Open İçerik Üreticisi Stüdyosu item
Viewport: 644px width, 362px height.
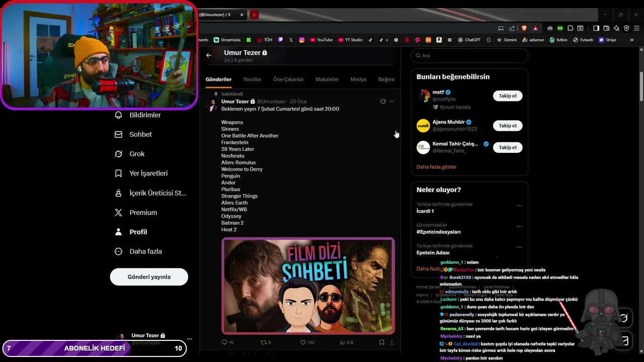[x=150, y=193]
